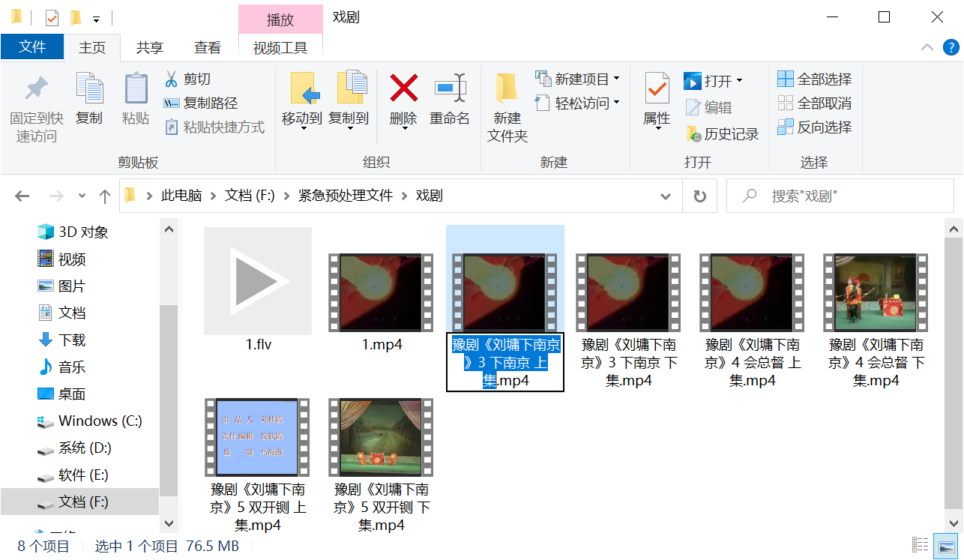Screen dimensions: 964x560
Task: Select the 1.mp4 video thumbnail
Action: [x=381, y=292]
